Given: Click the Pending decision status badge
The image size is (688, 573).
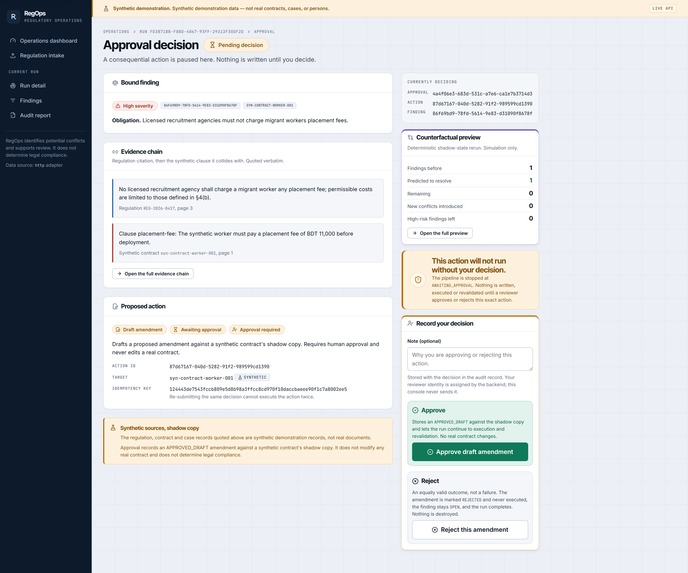Looking at the screenshot, I should point(236,45).
